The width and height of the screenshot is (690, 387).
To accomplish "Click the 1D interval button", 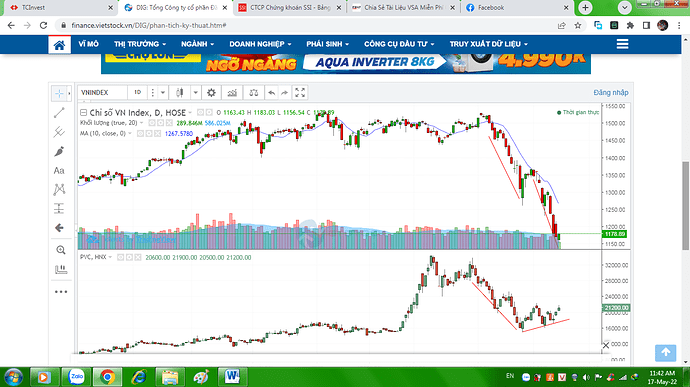I will click(137, 92).
